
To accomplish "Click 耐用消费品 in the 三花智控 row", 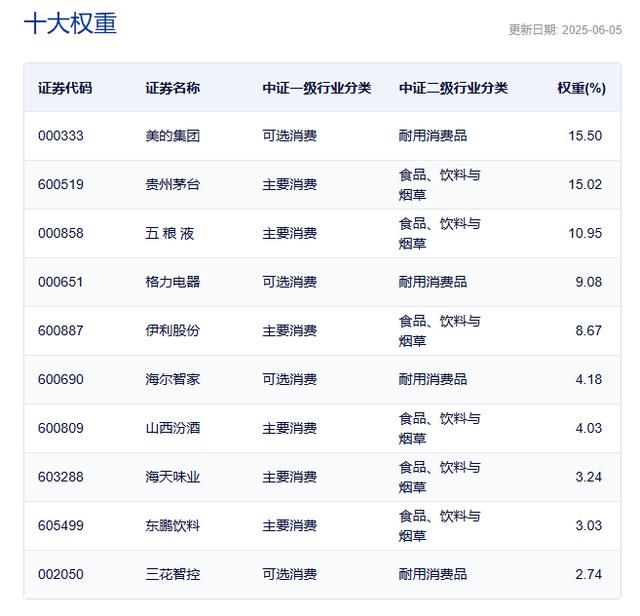I will click(433, 575).
